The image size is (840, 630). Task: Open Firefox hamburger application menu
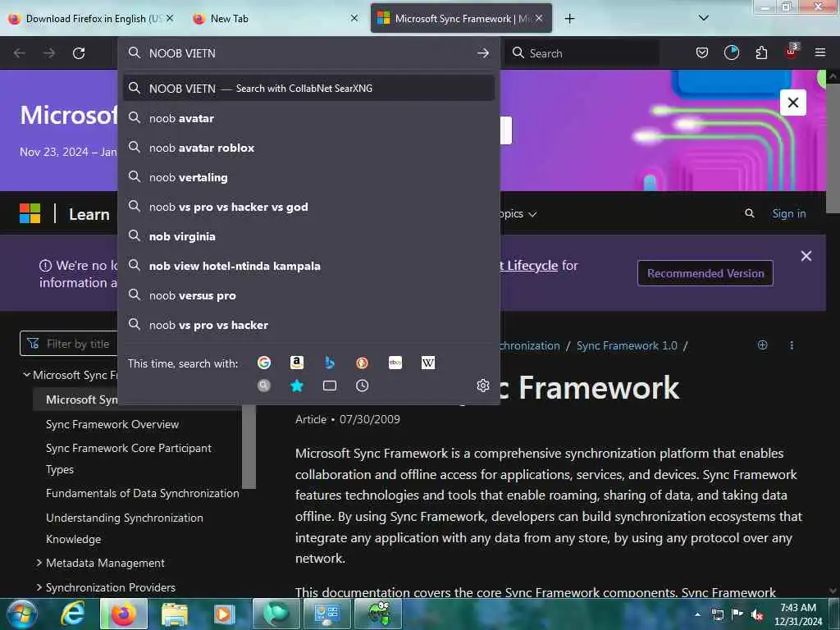click(x=820, y=52)
